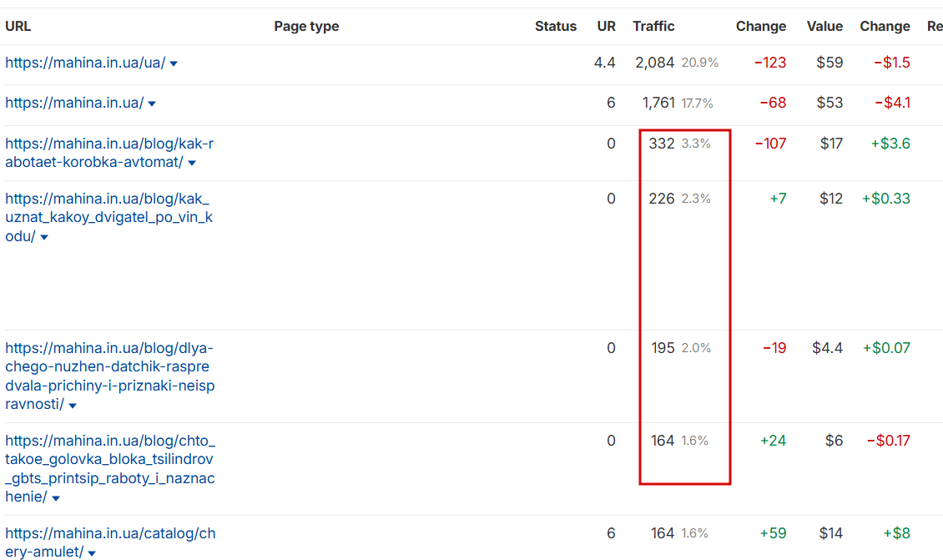Image resolution: width=943 pixels, height=560 pixels.
Task: Sort table by Traffic column header
Action: 653,26
